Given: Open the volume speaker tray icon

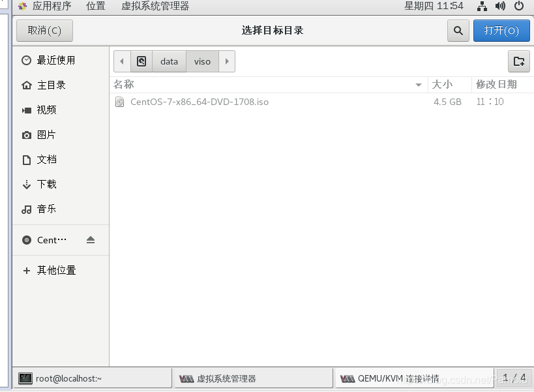Looking at the screenshot, I should 500,6.
